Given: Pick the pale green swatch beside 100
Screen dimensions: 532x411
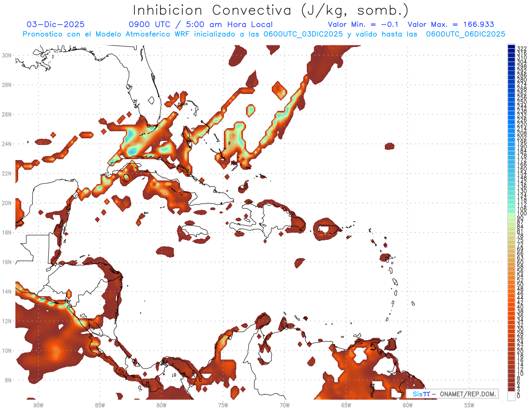Looking at the screenshot, I should pyautogui.click(x=511, y=215).
